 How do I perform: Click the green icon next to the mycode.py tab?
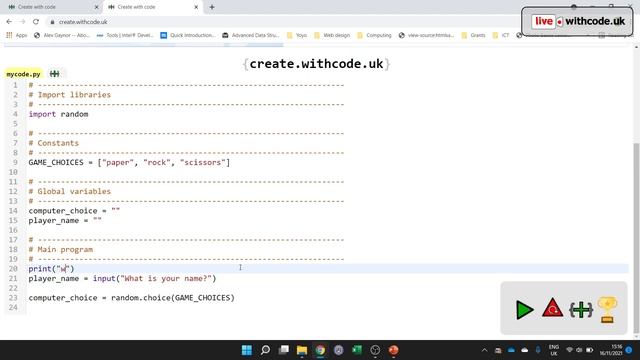[x=54, y=74]
